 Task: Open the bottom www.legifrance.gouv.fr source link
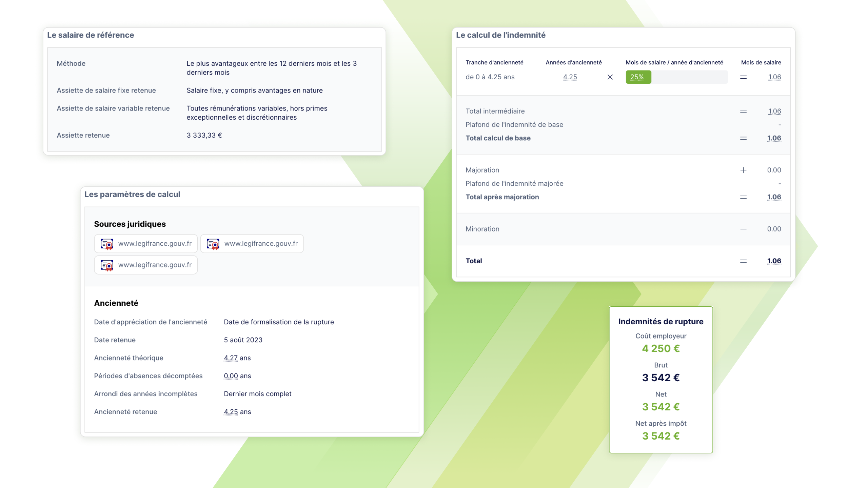(155, 265)
